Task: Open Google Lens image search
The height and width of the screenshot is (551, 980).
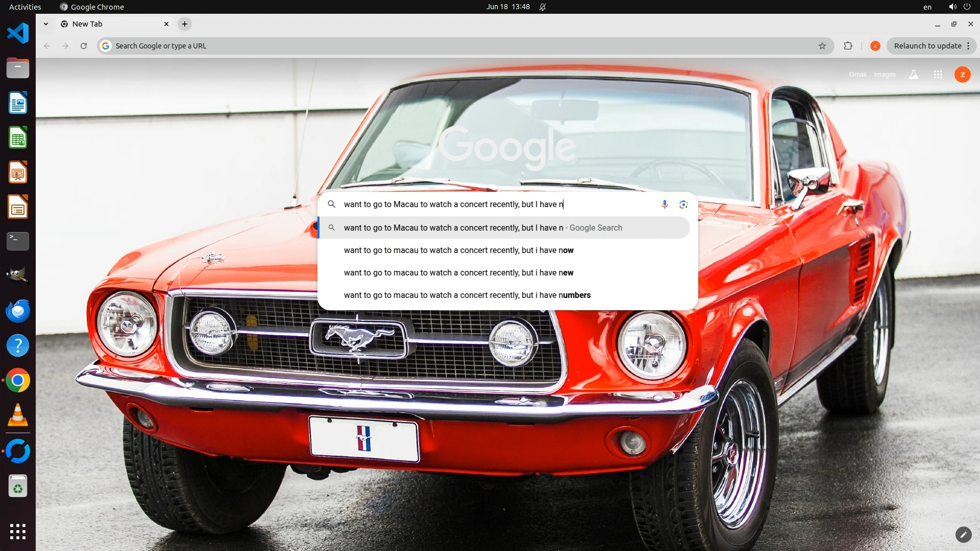Action: tap(683, 204)
